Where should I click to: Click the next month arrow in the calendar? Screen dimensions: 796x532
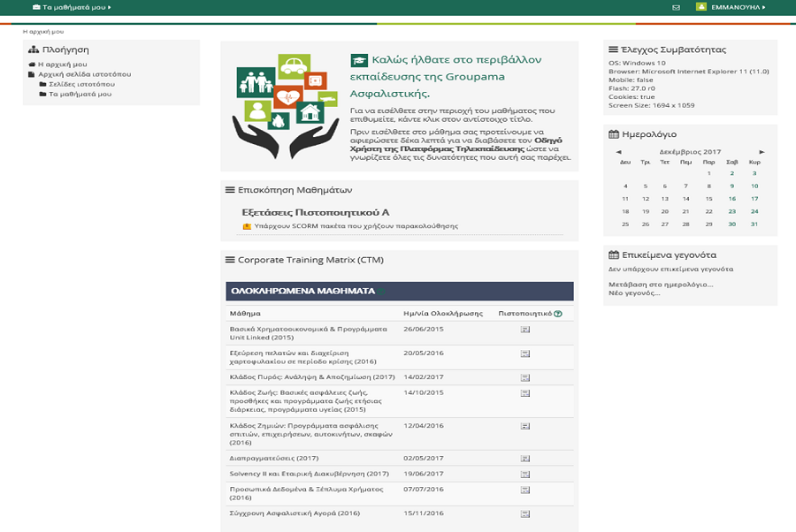762,151
